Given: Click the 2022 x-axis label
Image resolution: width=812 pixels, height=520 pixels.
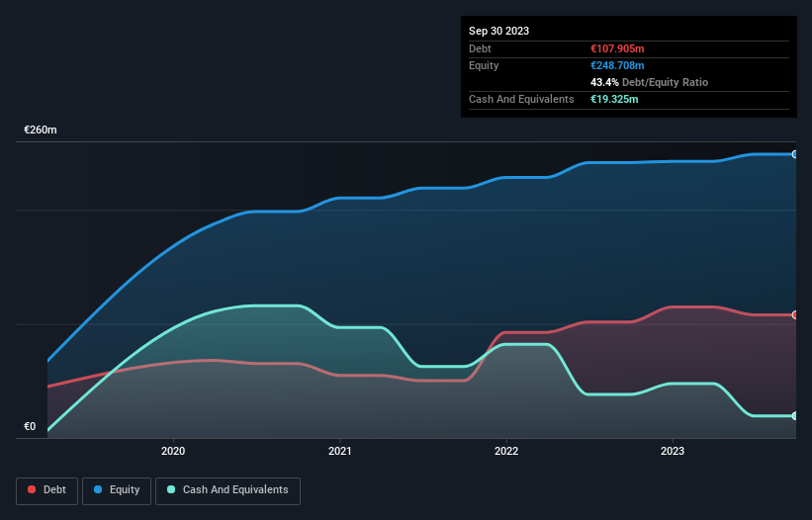Looking at the screenshot, I should click(506, 451).
